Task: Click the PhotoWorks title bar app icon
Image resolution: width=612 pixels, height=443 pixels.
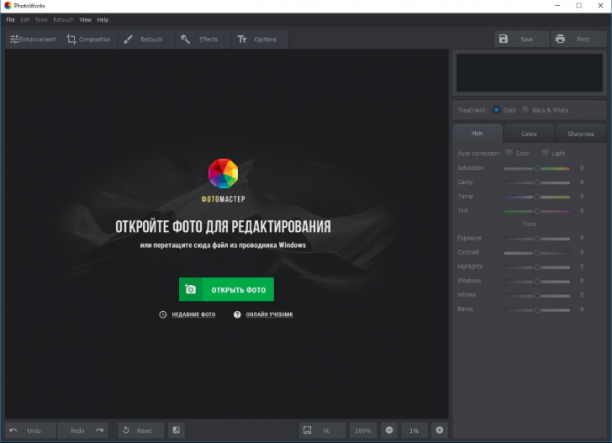Action: (x=8, y=5)
